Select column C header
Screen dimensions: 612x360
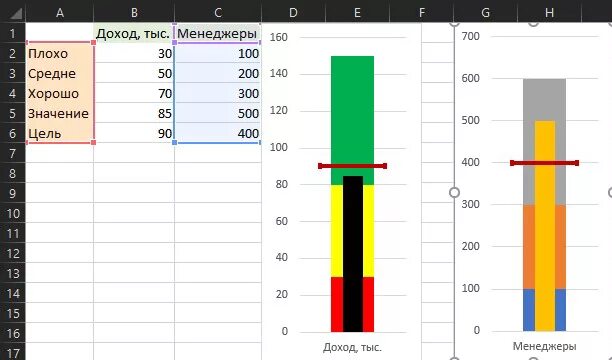coord(218,13)
